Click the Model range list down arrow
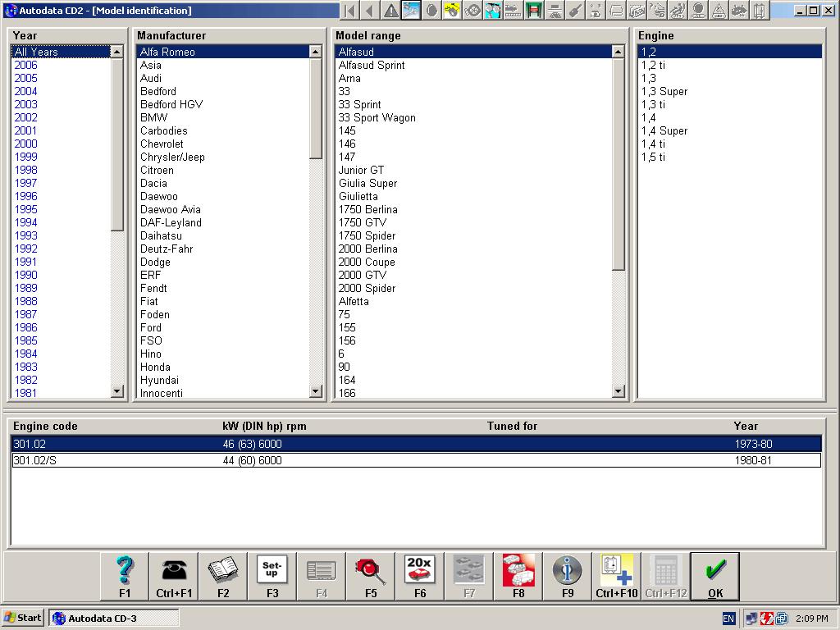The height and width of the screenshot is (630, 840). 619,391
